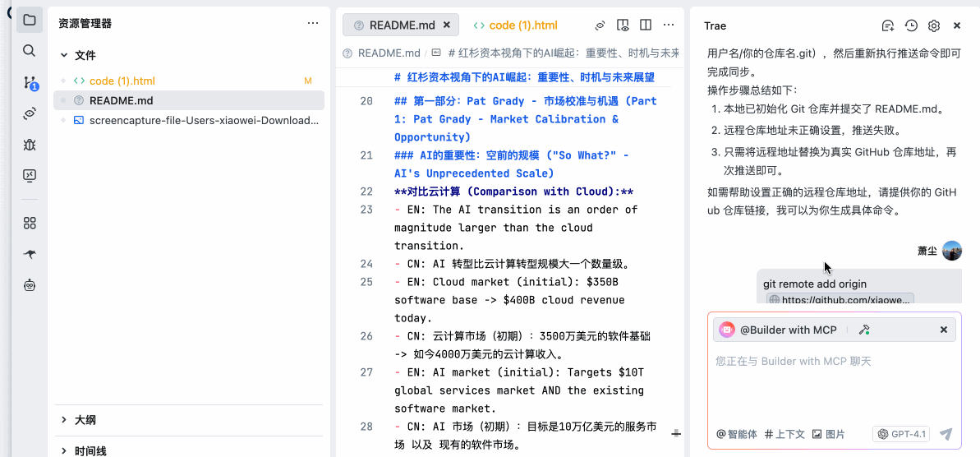The height and width of the screenshot is (457, 980).
Task: Open the github.com/xiaowe link in chat message
Action: (840, 299)
